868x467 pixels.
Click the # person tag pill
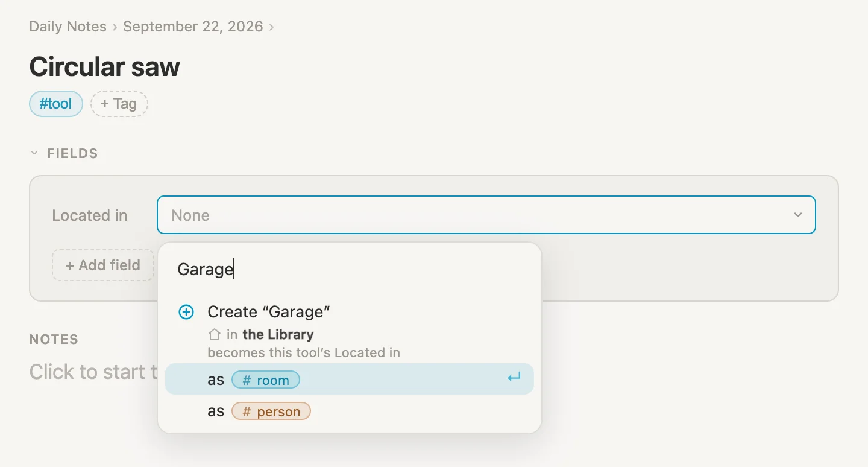[271, 411]
